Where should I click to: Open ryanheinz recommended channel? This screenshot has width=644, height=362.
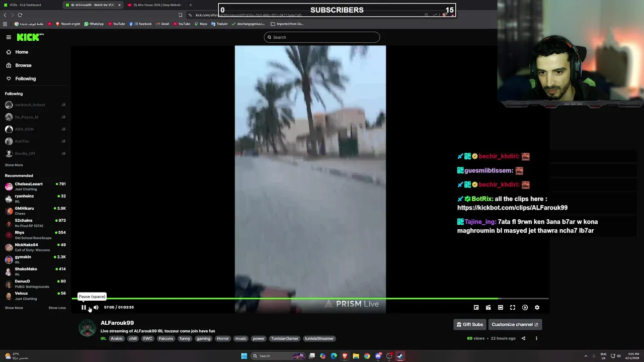click(35, 199)
